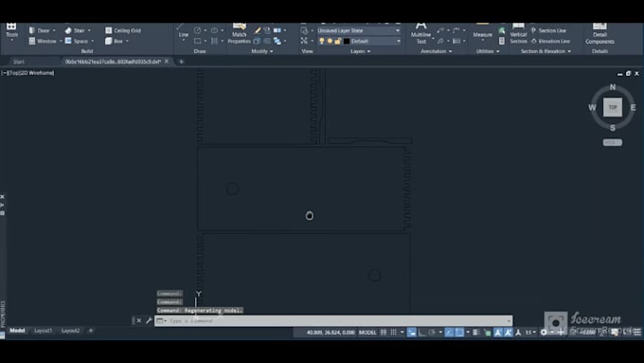644x363 pixels.
Task: Toggle lineweight display in status bar
Action: coord(475,332)
